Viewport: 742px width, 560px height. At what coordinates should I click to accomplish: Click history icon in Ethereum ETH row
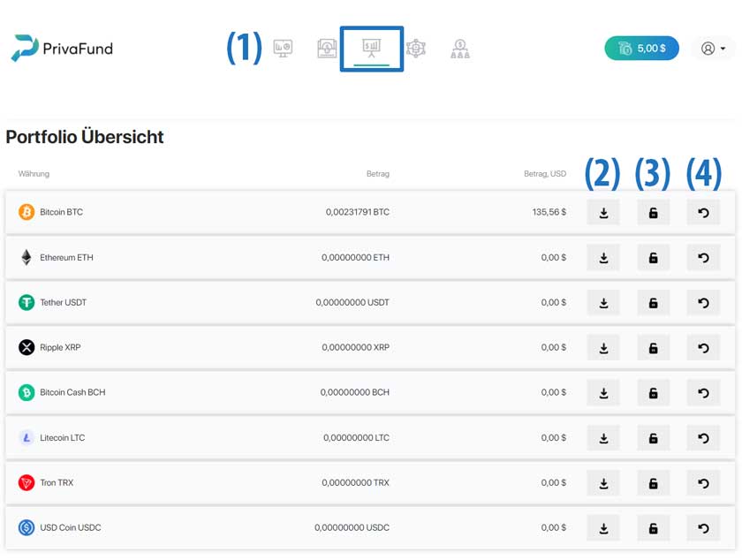(x=703, y=258)
